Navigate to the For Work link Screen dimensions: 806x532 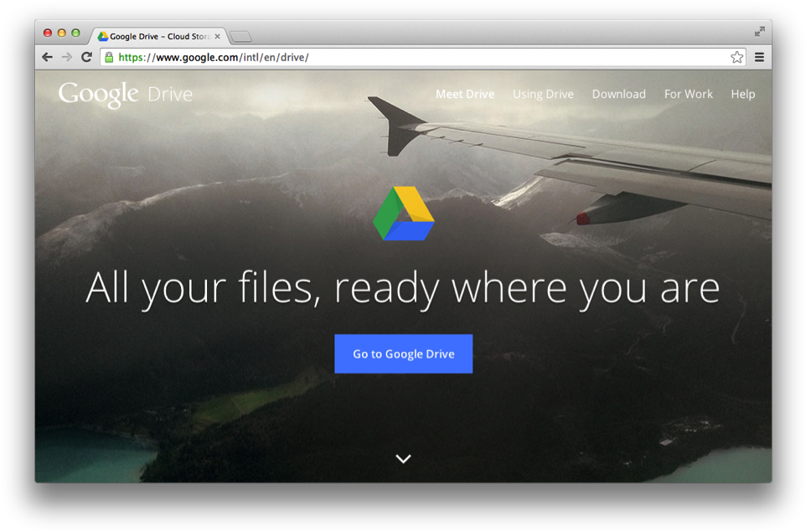click(x=688, y=94)
